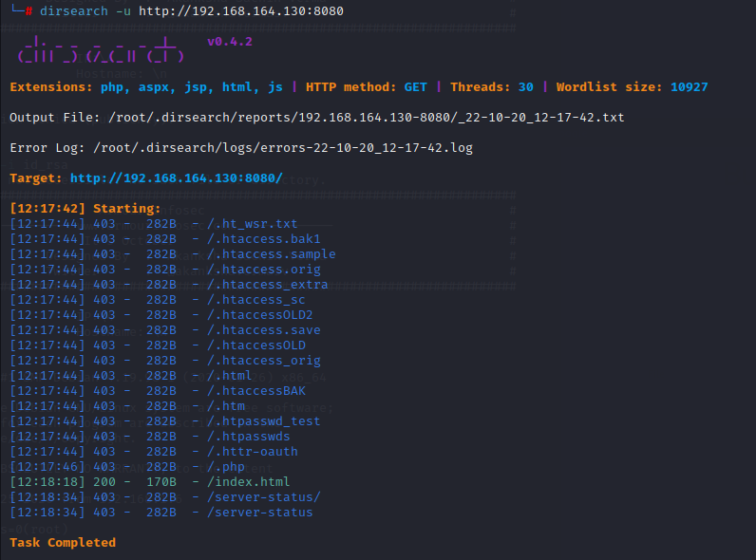Open the Target URL http://192.168.164.130:8080/
Image resolution: width=756 pixels, height=560 pixels.
177,177
